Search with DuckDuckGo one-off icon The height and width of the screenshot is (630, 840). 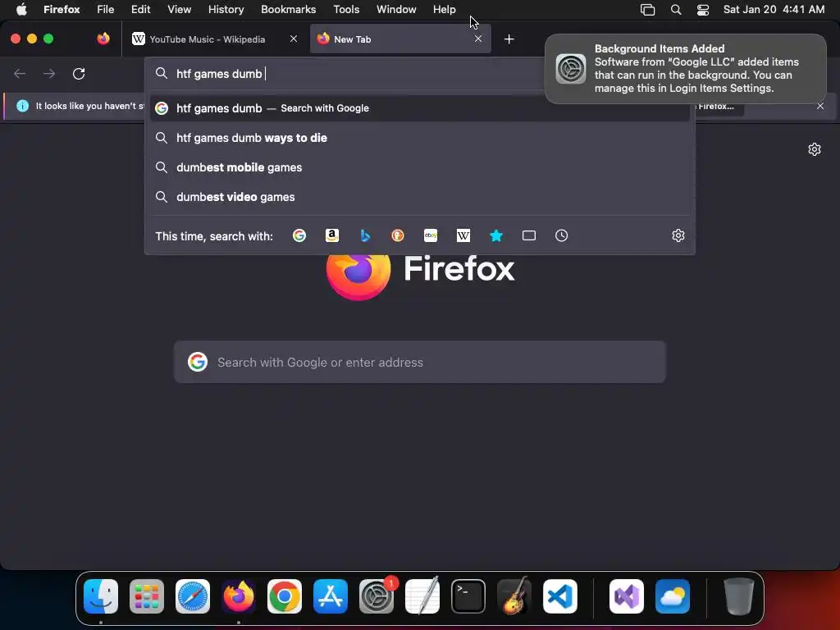coord(398,235)
